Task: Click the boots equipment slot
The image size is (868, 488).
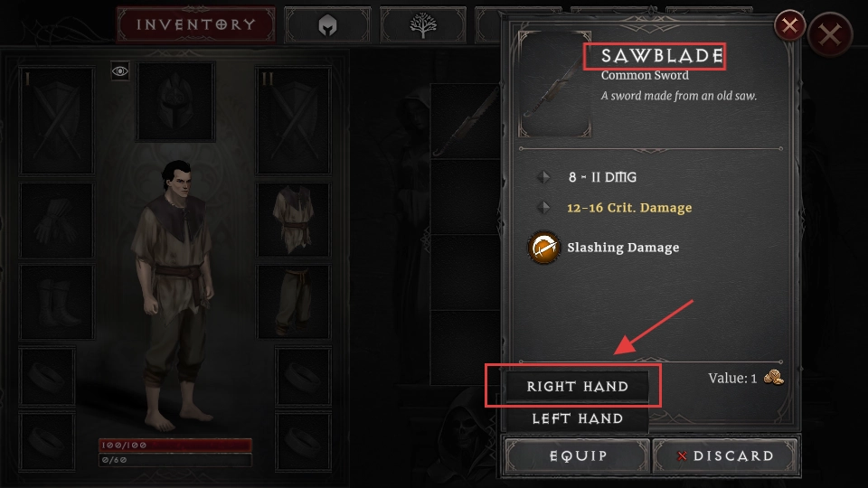Action: point(56,302)
